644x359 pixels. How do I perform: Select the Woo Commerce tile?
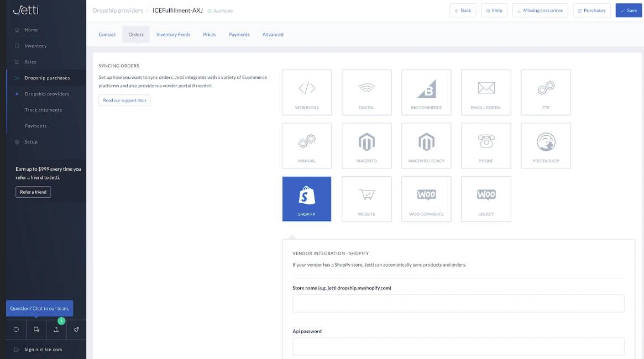[426, 199]
